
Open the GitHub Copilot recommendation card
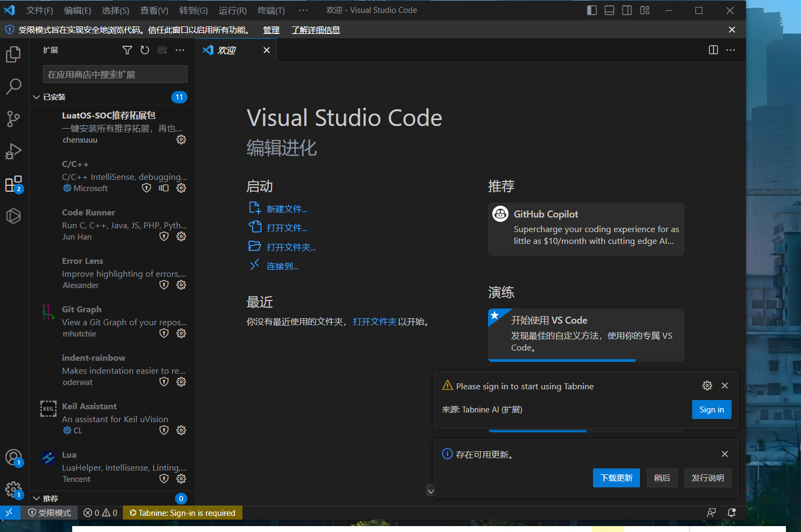tap(586, 229)
